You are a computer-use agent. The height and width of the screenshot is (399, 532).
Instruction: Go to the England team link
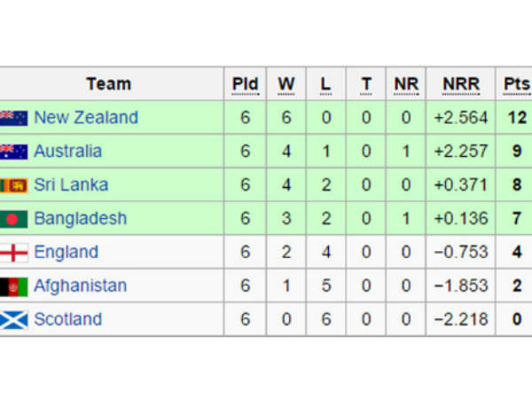pyautogui.click(x=66, y=253)
